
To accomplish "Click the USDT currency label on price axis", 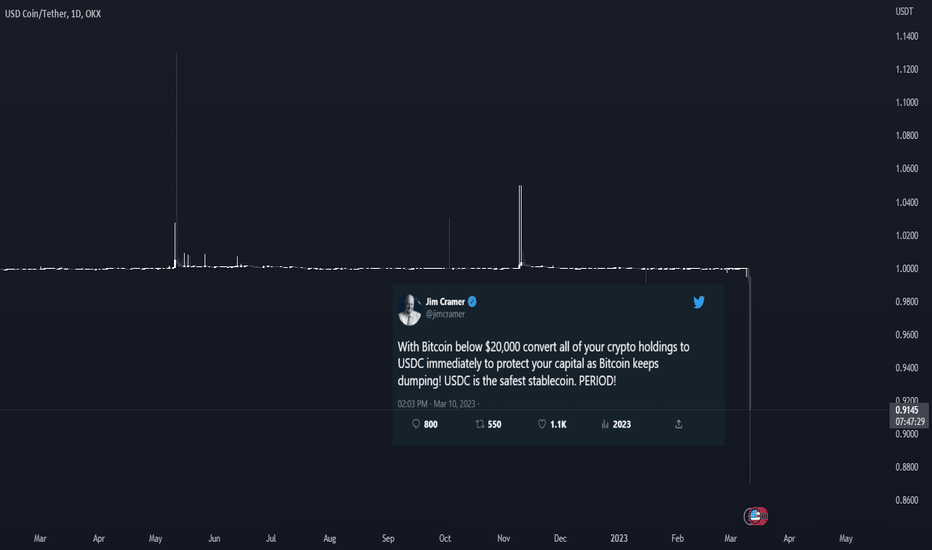I will [904, 11].
